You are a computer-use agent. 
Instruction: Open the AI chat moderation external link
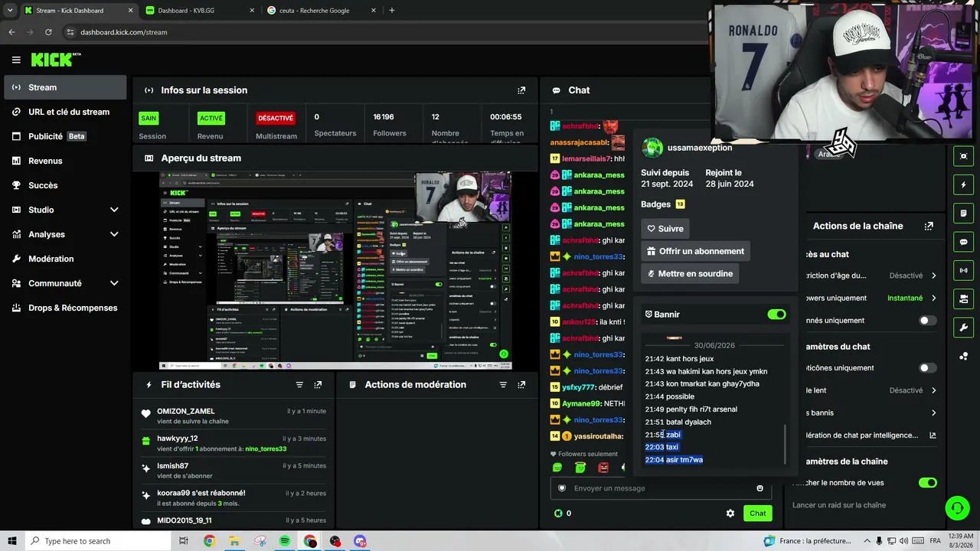click(x=933, y=435)
